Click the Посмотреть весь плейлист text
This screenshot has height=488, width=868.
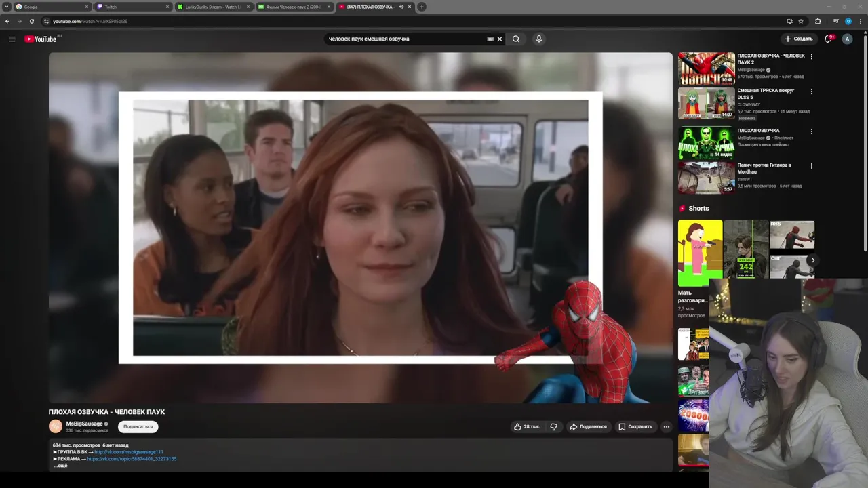coord(765,144)
